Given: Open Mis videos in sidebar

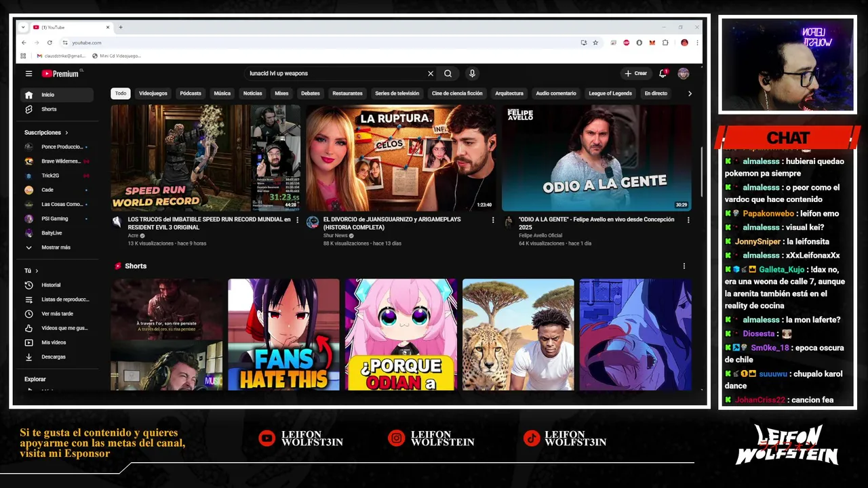Looking at the screenshot, I should (x=57, y=342).
